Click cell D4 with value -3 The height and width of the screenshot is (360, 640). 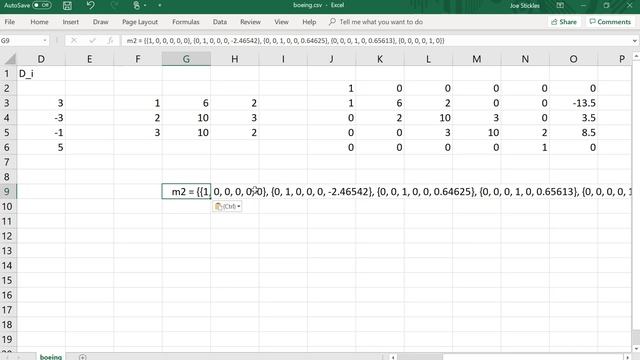(x=41, y=118)
